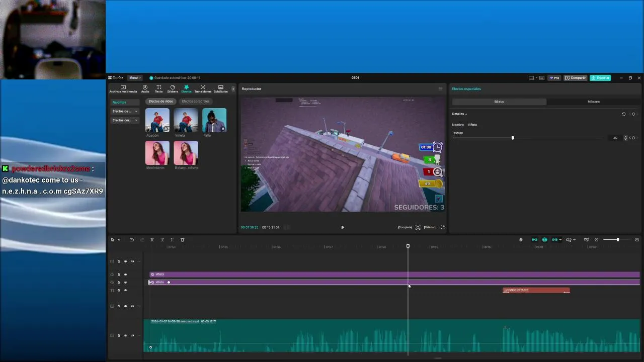
Task: Start voice recording with microphone icon
Action: coord(521,240)
